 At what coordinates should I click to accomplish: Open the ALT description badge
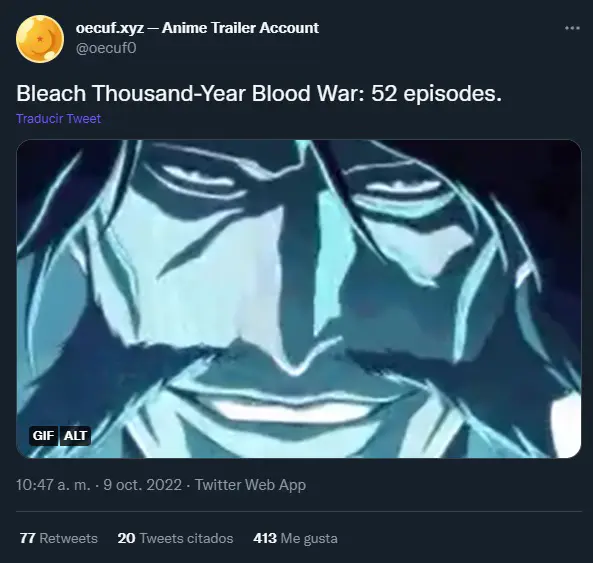click(75, 436)
